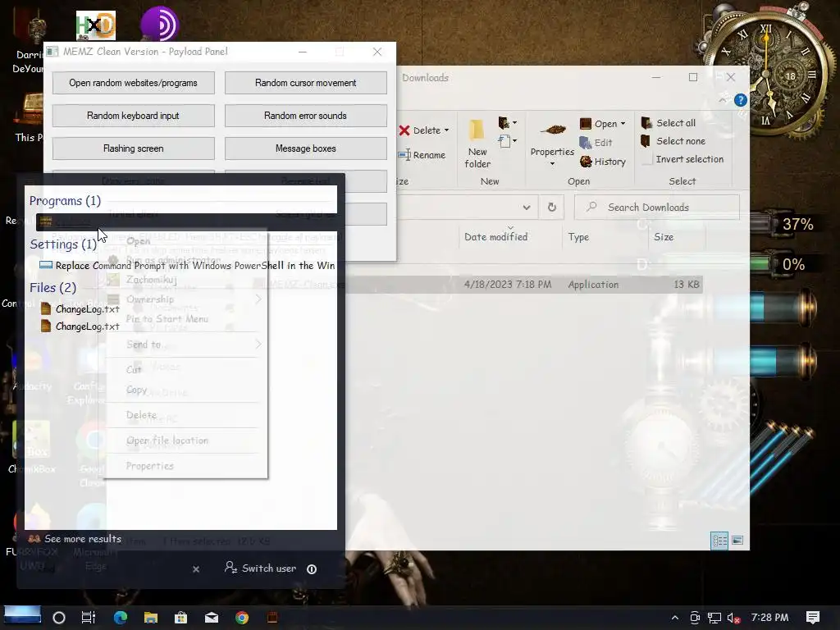Refresh the Downloads folder

tap(552, 208)
